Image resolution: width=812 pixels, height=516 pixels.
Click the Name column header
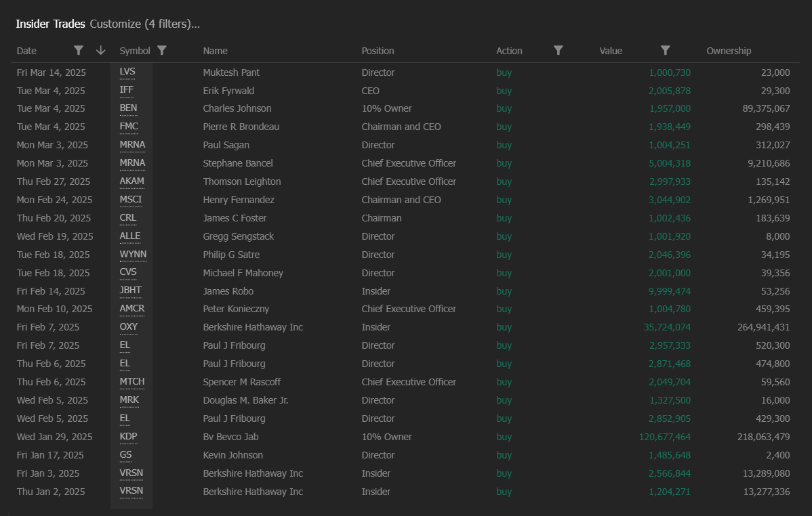(215, 50)
